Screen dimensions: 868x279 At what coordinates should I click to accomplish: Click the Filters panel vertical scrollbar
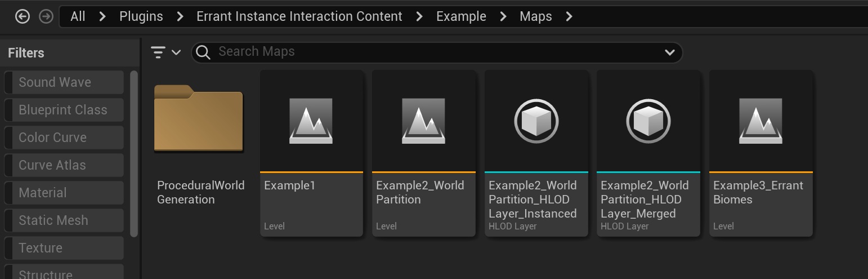[x=134, y=153]
